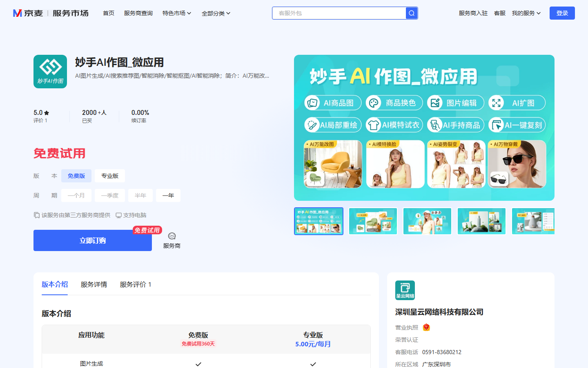The width and height of the screenshot is (588, 368).
Task: Click the 登录 button
Action: tap(562, 13)
